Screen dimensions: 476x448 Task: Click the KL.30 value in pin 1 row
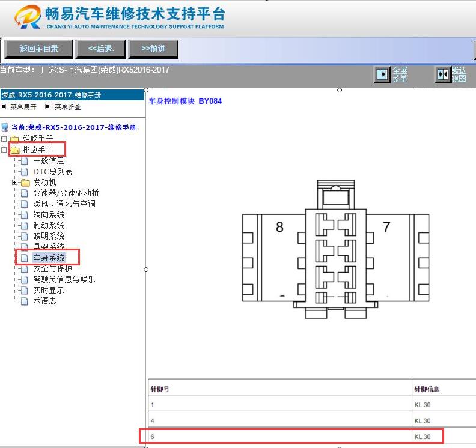click(423, 405)
